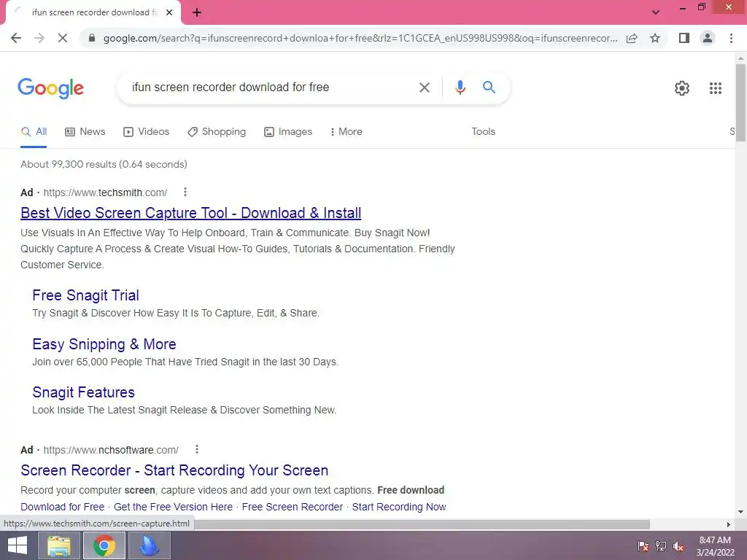The height and width of the screenshot is (560, 747).
Task: Share this page icon in address bar
Action: (x=632, y=38)
